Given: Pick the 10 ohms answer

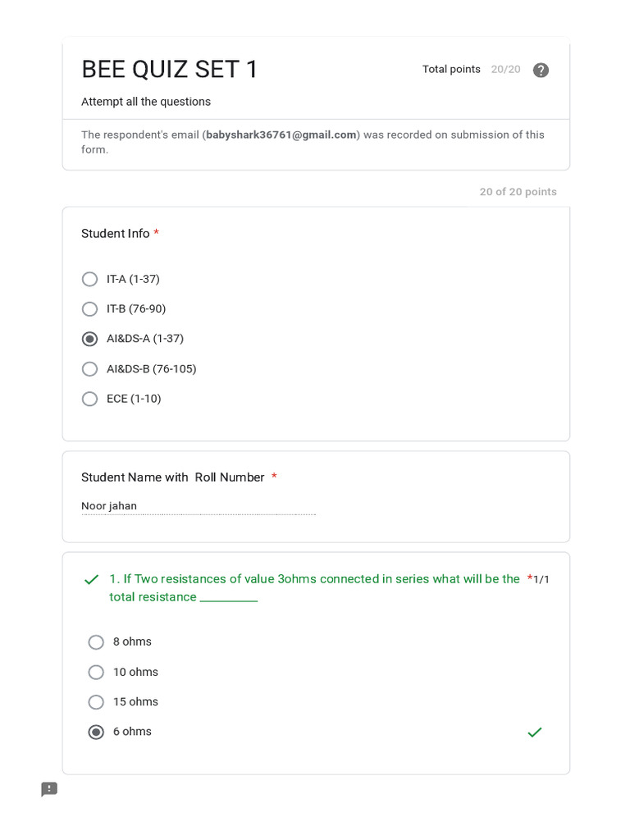Looking at the screenshot, I should [x=96, y=673].
